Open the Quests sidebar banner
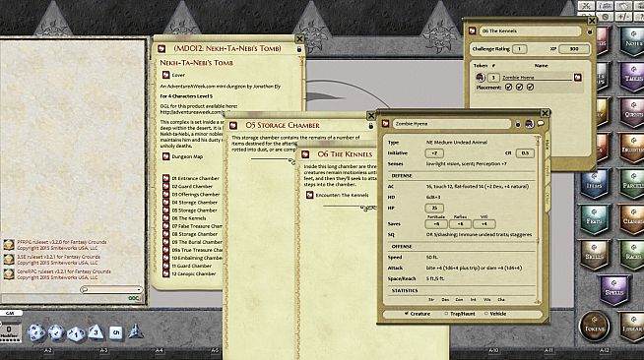This screenshot has height=360, width=644. click(632, 113)
